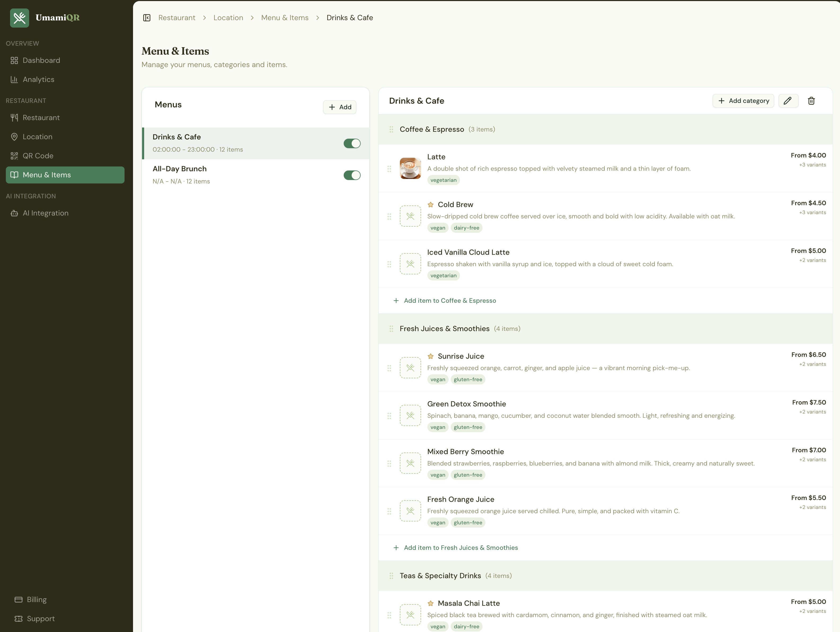Collapse the sidebar panel icon
Viewport: 840px width, 632px height.
(147, 18)
